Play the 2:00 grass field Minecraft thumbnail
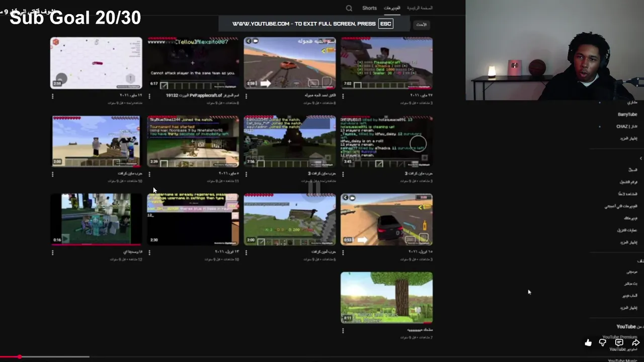Viewport: 644px width, 362px height. 290,219
